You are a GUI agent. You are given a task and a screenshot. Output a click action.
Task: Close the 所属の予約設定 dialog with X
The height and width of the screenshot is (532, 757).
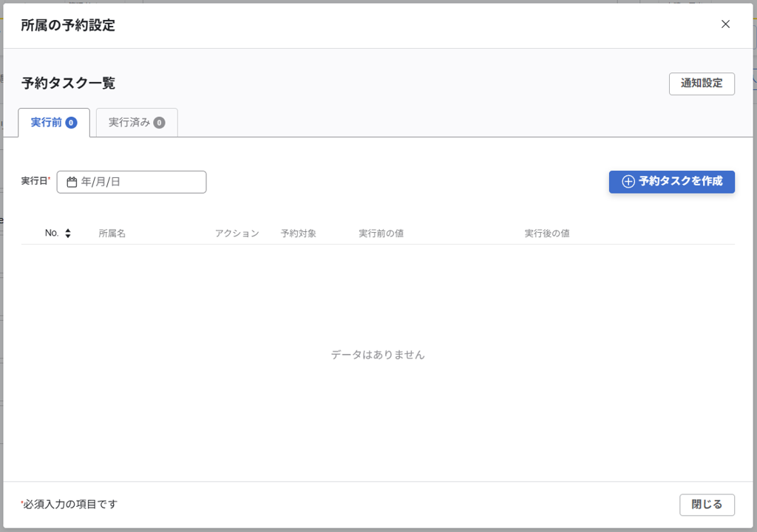(x=725, y=24)
